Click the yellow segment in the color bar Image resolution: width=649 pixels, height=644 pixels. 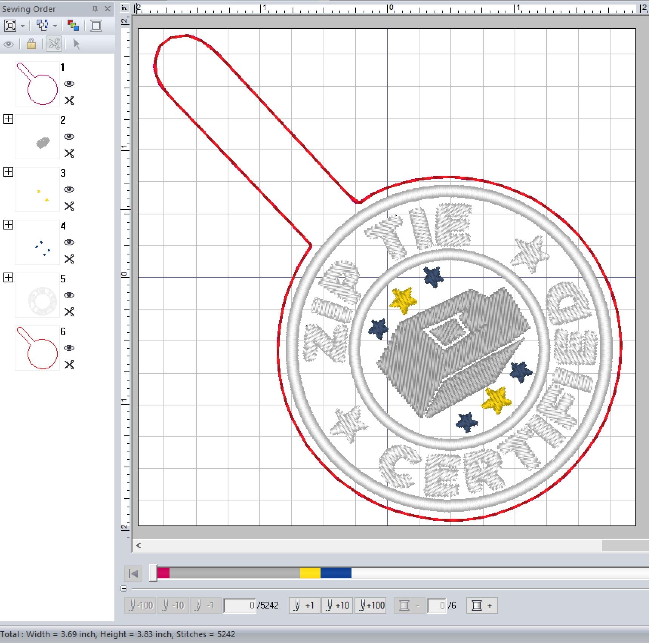coord(310,573)
